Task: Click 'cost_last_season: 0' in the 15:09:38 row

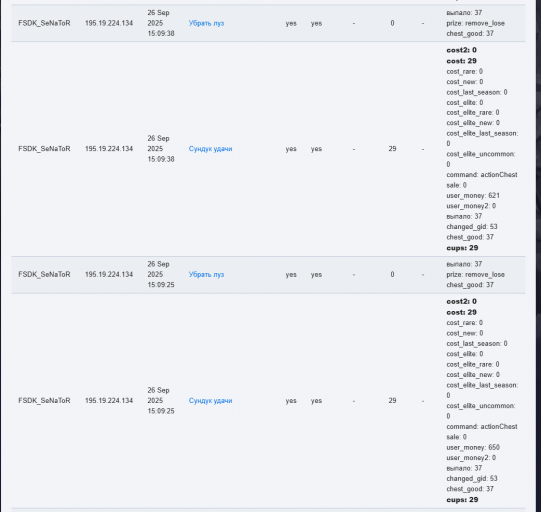Action: 477,92
